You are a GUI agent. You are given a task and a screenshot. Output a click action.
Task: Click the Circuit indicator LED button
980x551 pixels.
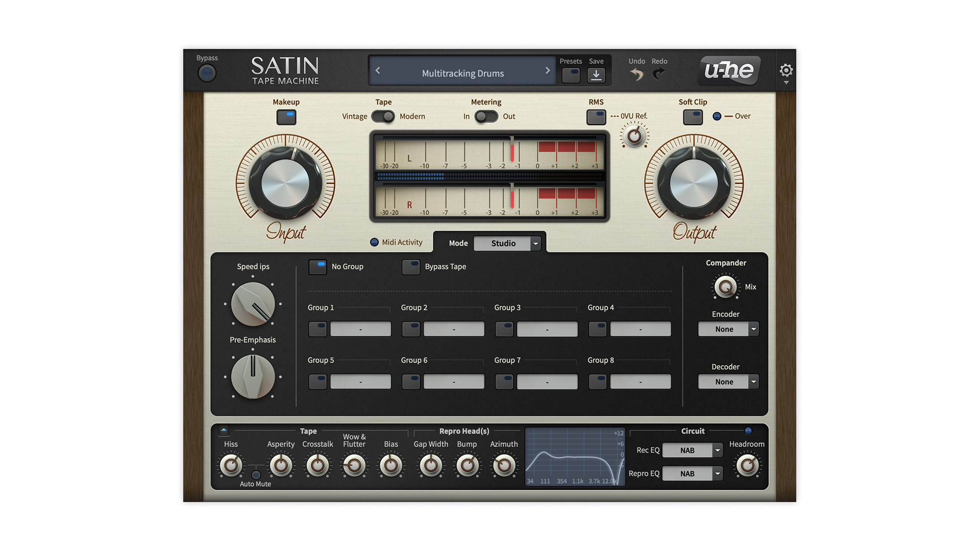pos(748,431)
